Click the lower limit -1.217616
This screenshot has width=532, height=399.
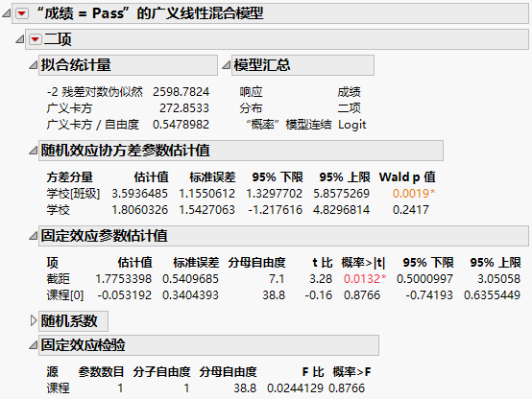pos(276,210)
